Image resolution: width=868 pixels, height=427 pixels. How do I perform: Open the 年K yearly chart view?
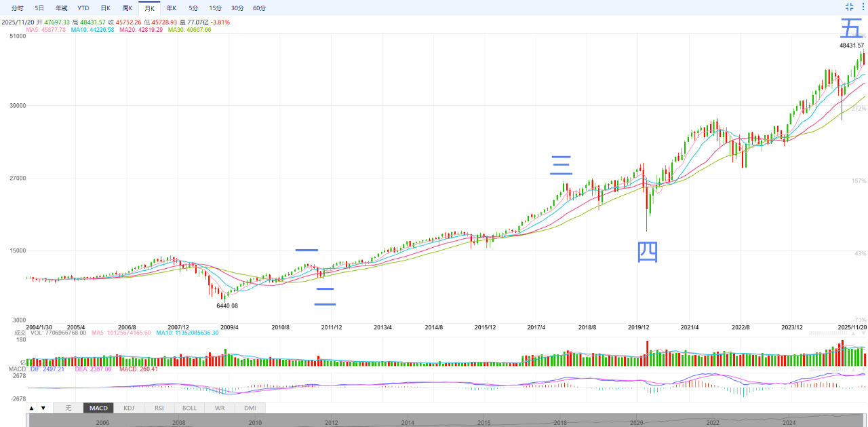click(x=172, y=8)
